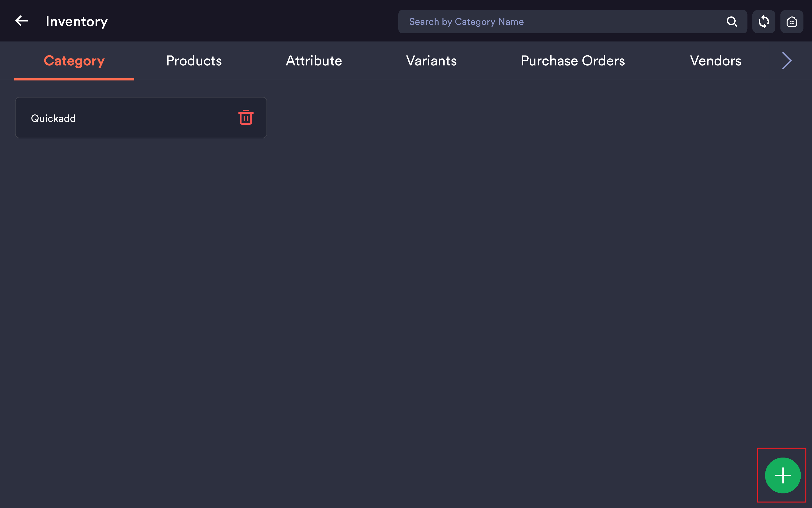Click the Quickadd category name text

click(53, 118)
